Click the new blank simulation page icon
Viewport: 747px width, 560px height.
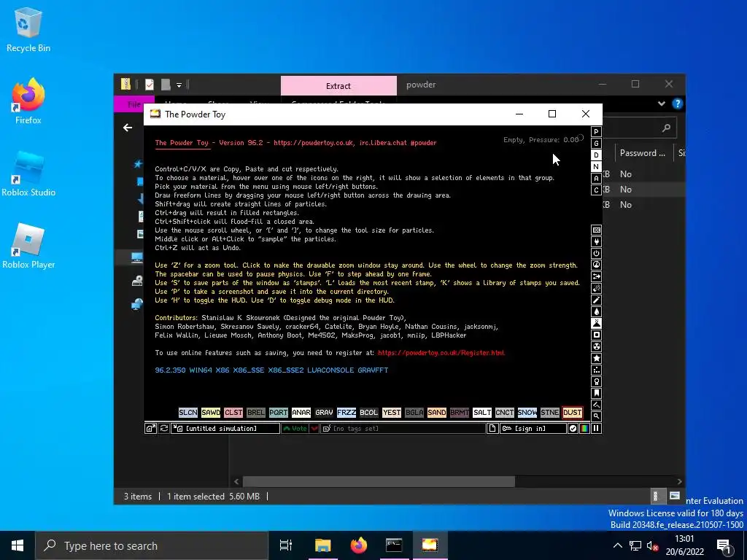pyautogui.click(x=492, y=429)
